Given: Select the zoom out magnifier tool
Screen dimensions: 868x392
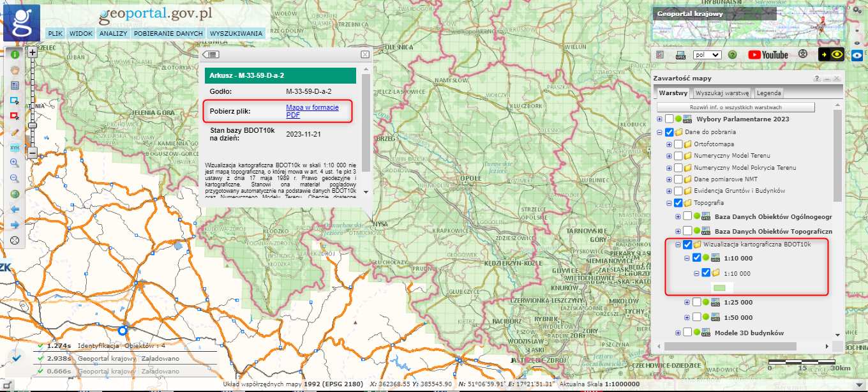Looking at the screenshot, I should [x=14, y=178].
